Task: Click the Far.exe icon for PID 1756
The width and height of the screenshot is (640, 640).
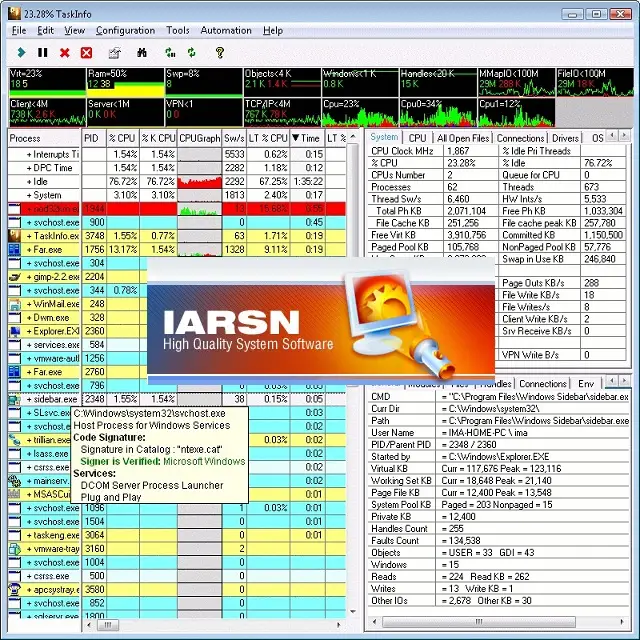Action: (15, 249)
